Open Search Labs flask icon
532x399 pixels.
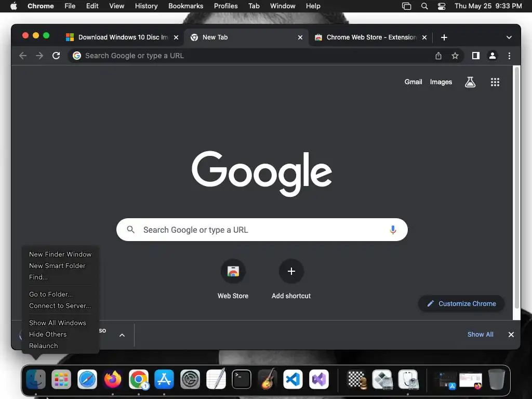tap(470, 82)
